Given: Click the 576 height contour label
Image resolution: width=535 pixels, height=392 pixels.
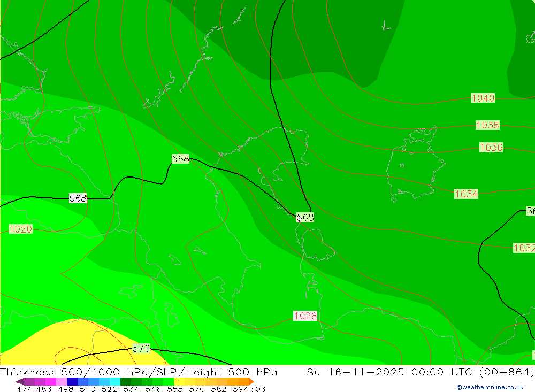Looking at the screenshot, I should 141,348.
